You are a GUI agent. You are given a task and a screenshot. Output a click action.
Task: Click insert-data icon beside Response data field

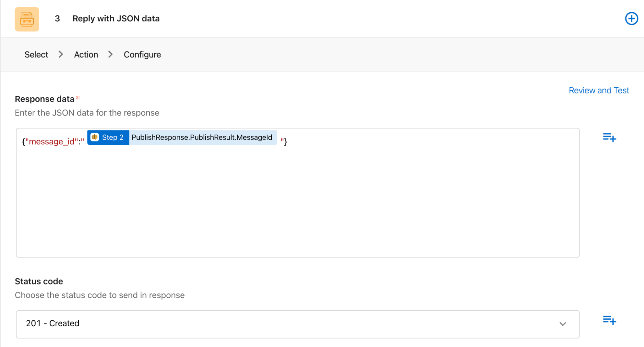[609, 138]
